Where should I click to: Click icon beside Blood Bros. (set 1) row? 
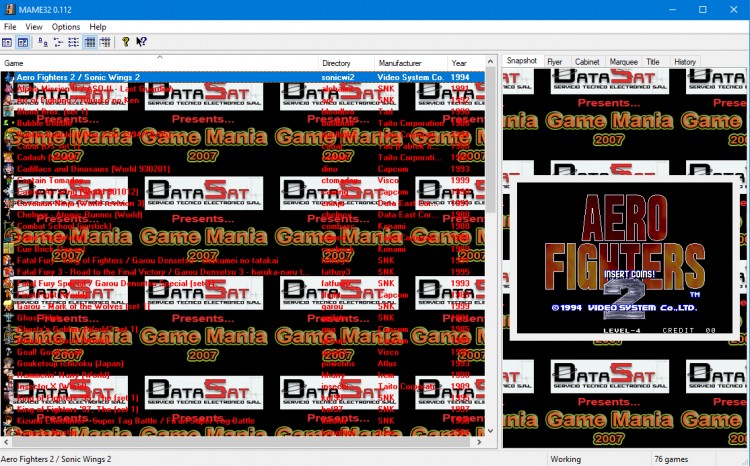click(9, 111)
